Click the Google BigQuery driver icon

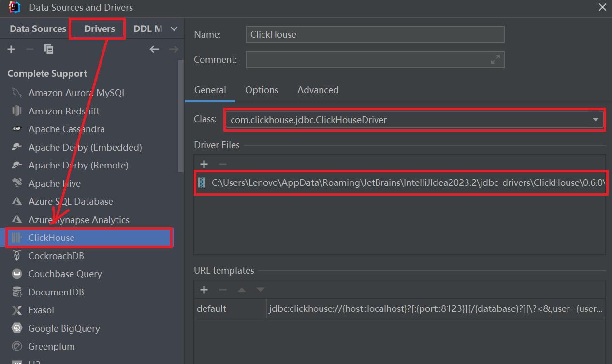tap(17, 328)
